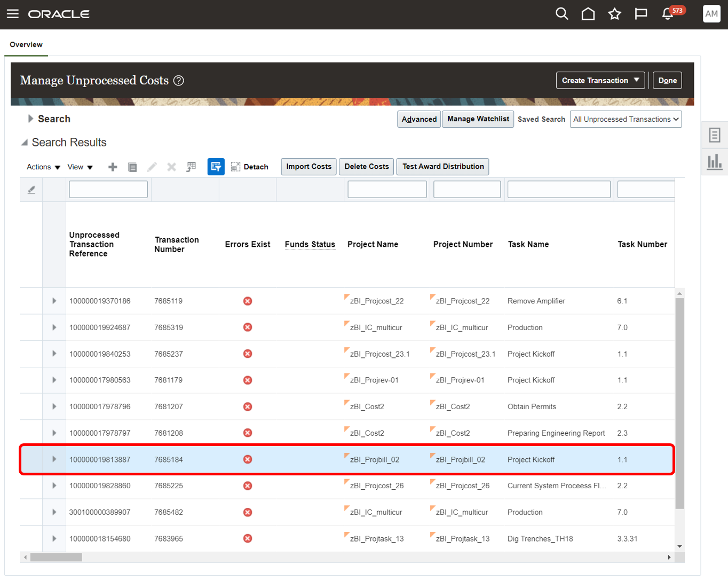The height and width of the screenshot is (579, 728).
Task: Open notifications bell with 573 badge
Action: pos(672,13)
